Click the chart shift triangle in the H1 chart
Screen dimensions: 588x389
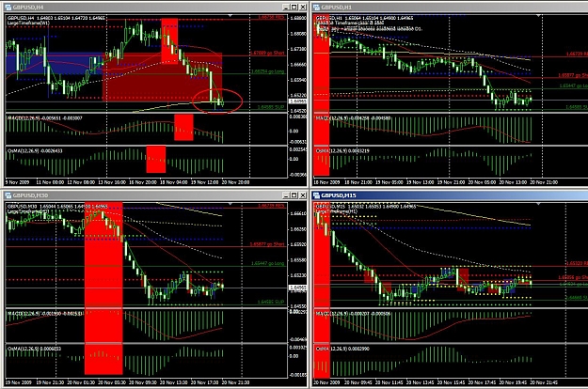539,16
